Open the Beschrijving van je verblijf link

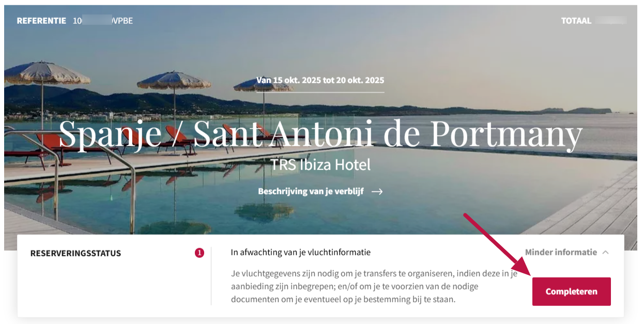[x=311, y=191]
